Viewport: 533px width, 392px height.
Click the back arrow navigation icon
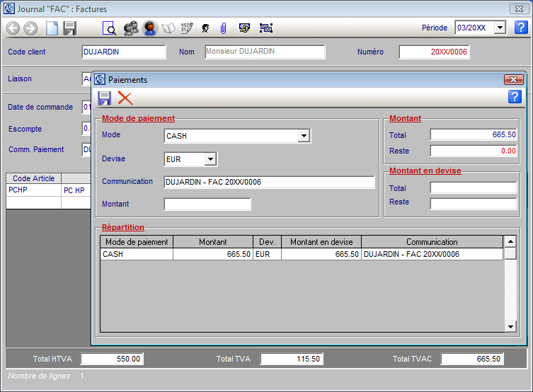(13, 28)
